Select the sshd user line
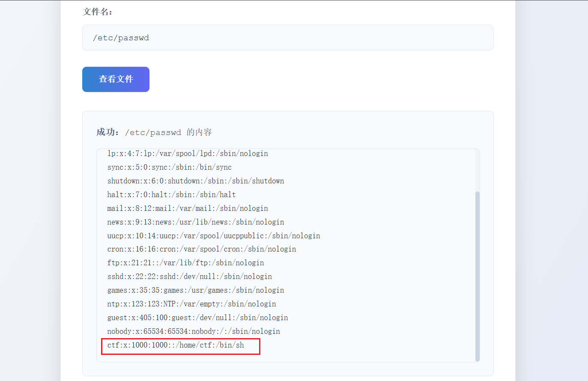Image resolution: width=588 pixels, height=381 pixels. click(x=189, y=276)
